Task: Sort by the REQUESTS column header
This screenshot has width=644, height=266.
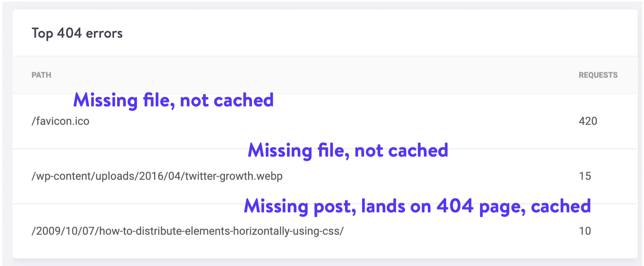Action: coord(598,75)
